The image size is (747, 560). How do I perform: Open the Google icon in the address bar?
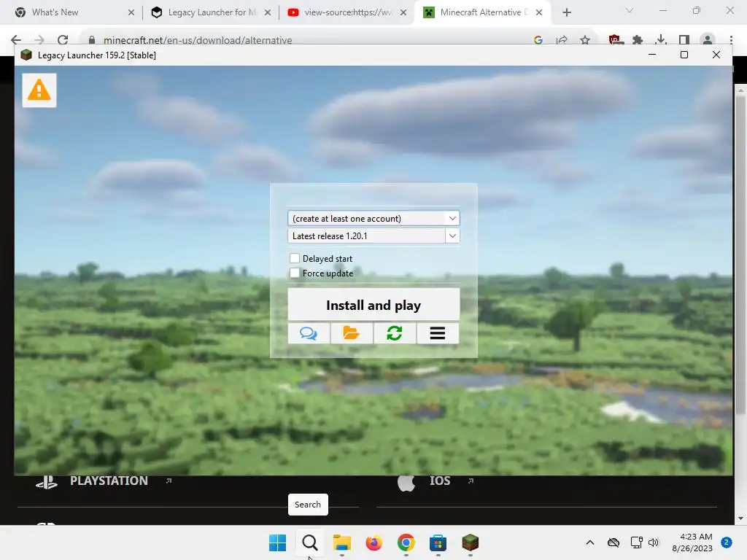(x=538, y=40)
